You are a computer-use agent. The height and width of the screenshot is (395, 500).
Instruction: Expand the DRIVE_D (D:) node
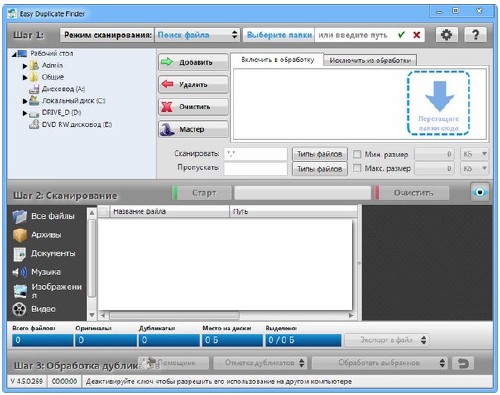coord(25,113)
